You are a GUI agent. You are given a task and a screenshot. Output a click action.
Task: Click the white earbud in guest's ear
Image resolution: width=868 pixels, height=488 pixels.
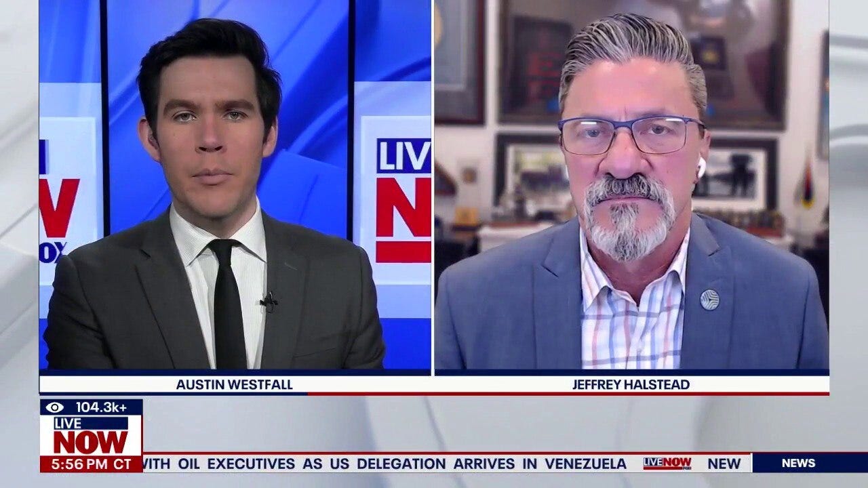pos(701,167)
